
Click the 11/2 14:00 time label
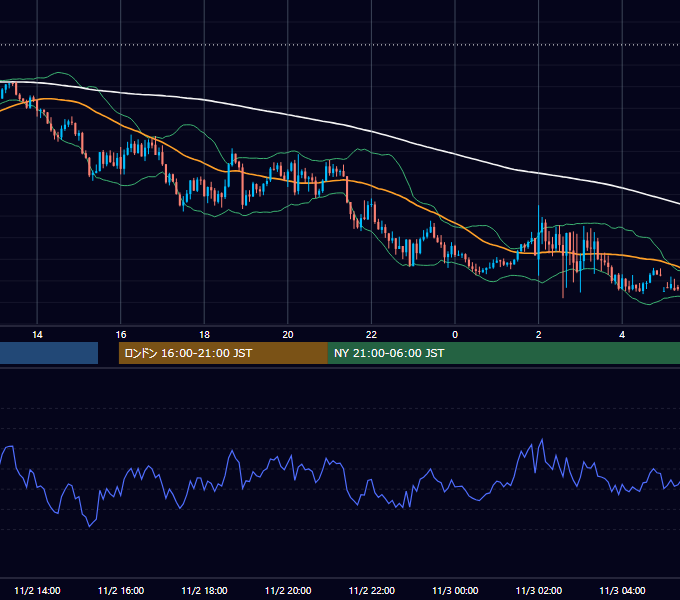(x=37, y=590)
